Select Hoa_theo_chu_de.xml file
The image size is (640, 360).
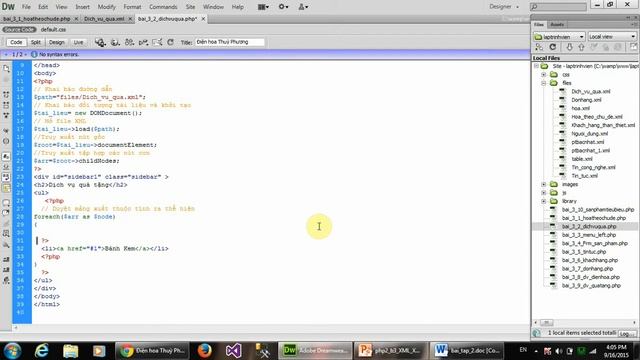point(597,117)
